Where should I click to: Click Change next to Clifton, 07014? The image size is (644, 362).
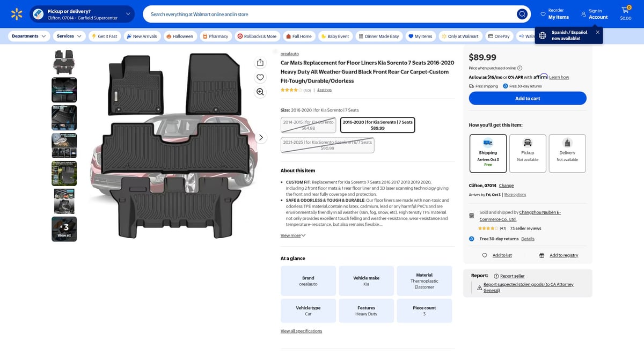point(506,186)
